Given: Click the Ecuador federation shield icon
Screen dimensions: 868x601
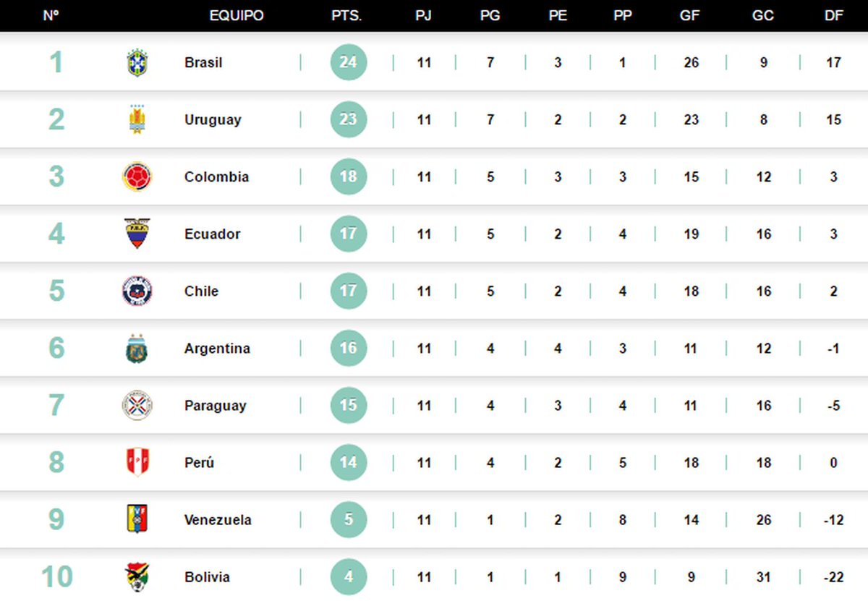Looking at the screenshot, I should 137,234.
